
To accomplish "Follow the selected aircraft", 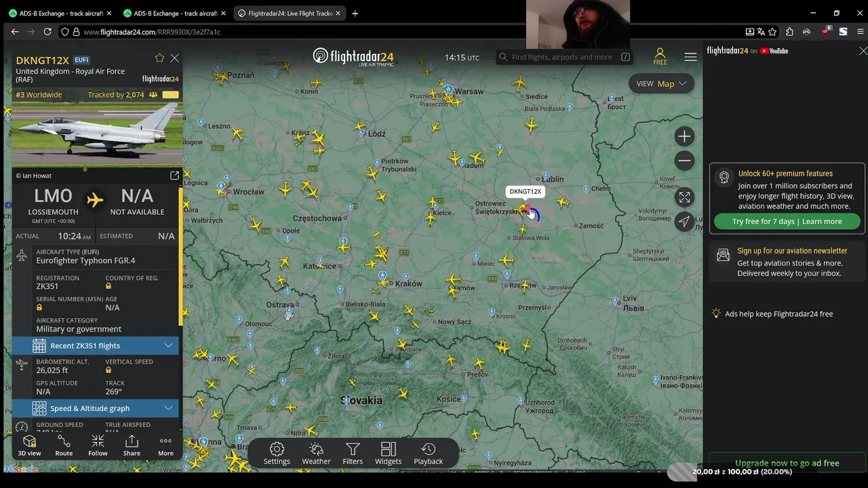I will coord(98,445).
